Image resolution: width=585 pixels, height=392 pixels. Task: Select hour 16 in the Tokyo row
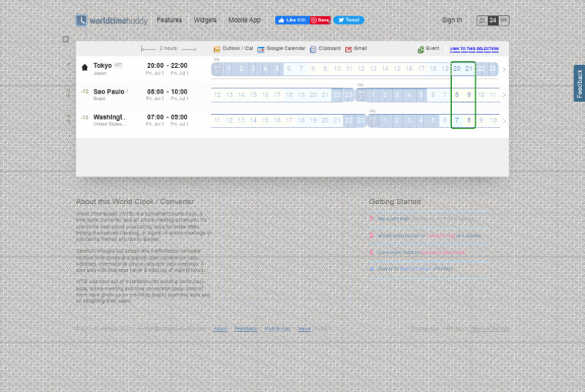pos(409,69)
